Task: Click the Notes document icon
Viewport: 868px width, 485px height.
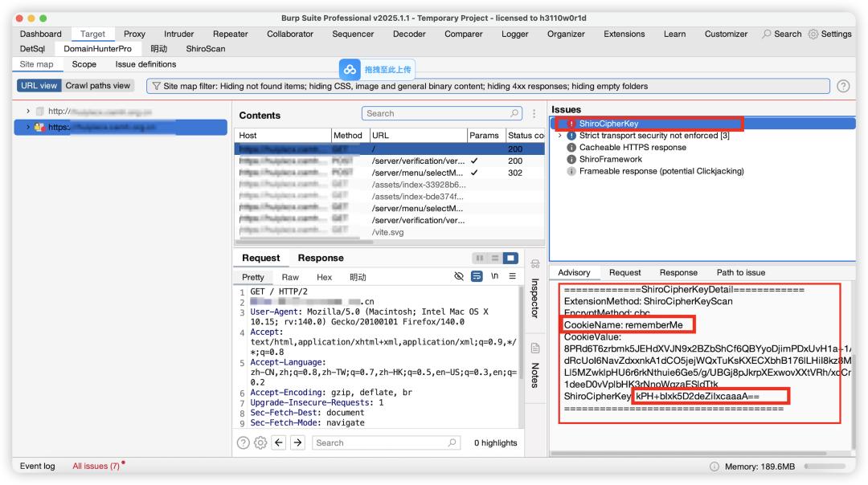Action: click(535, 348)
